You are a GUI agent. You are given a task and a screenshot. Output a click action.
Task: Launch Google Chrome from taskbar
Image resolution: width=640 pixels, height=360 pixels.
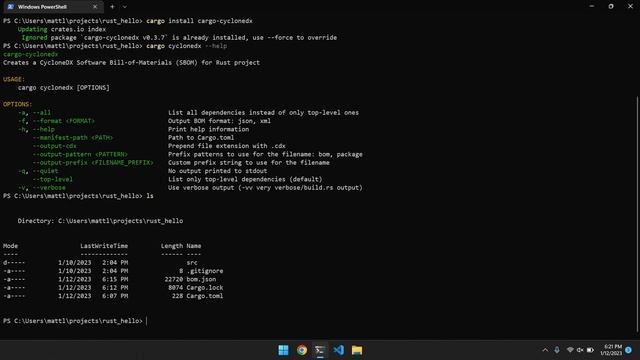(x=302, y=350)
